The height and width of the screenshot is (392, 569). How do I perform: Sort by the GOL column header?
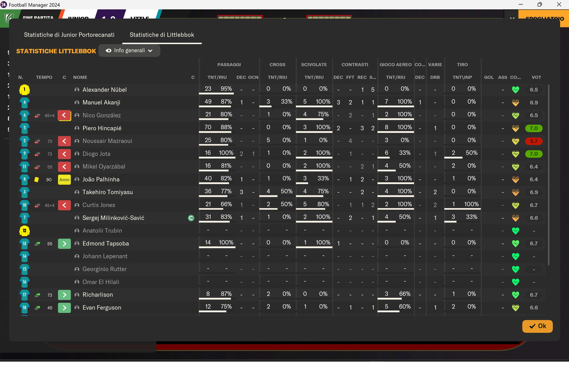(489, 77)
